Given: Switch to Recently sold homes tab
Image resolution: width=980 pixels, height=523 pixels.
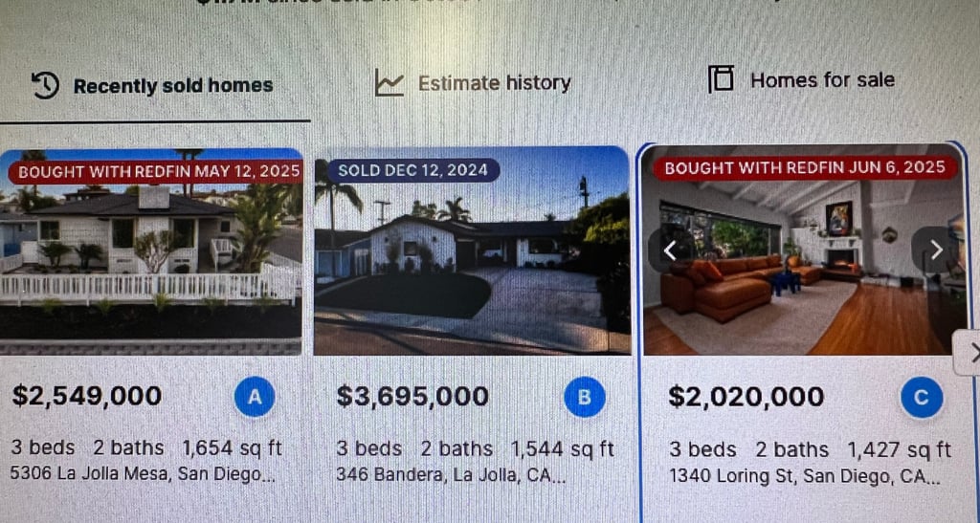Looking at the screenshot, I should point(172,86).
